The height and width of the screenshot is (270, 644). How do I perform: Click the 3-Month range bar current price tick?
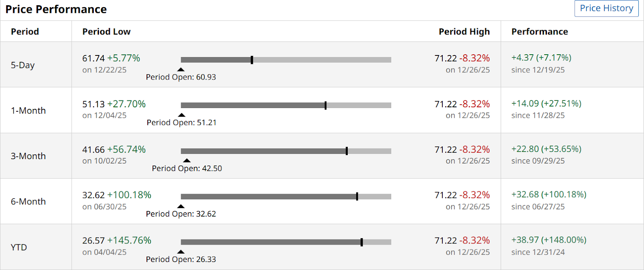[x=347, y=151]
